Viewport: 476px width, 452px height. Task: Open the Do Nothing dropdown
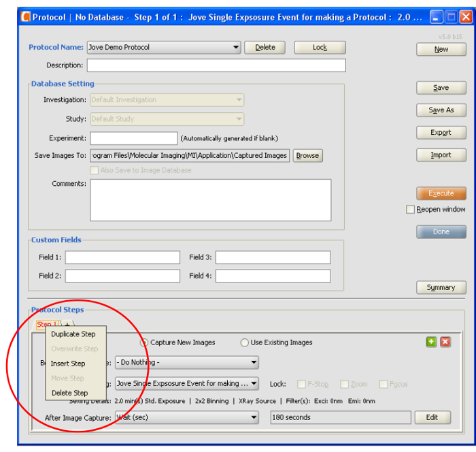tap(187, 362)
